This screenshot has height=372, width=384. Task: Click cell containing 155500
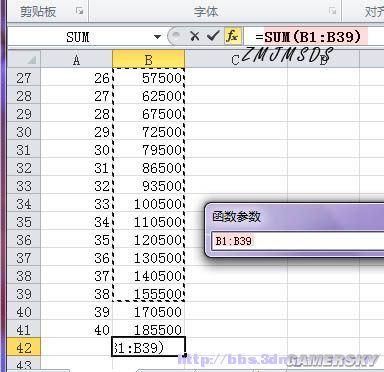[x=149, y=294]
